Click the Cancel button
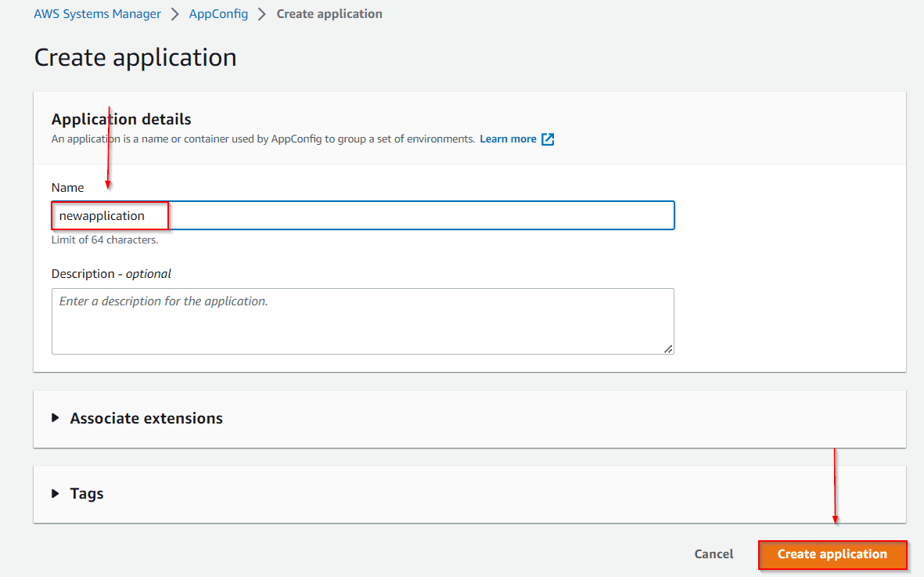Image resolution: width=924 pixels, height=577 pixels. [x=713, y=554]
